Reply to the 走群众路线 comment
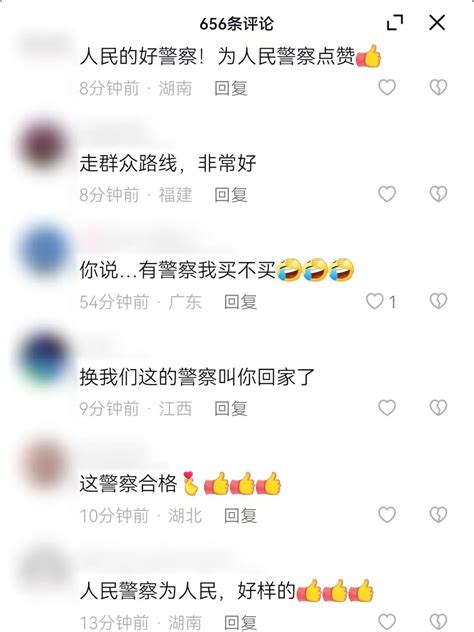The height and width of the screenshot is (632, 474). [x=231, y=195]
